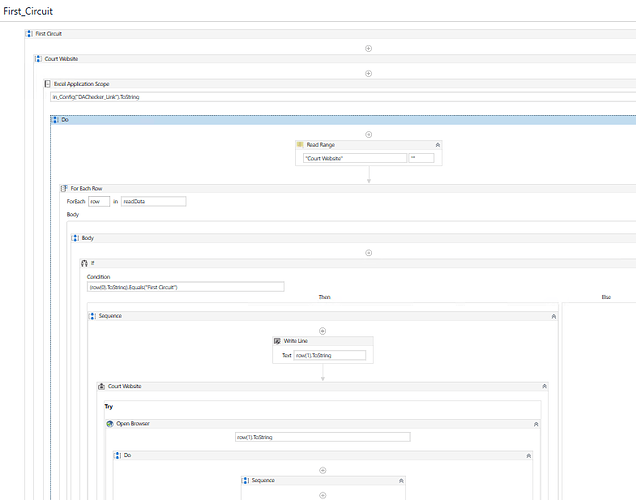Click the If activity icon
This screenshot has height=500, width=636.
click(x=84, y=263)
